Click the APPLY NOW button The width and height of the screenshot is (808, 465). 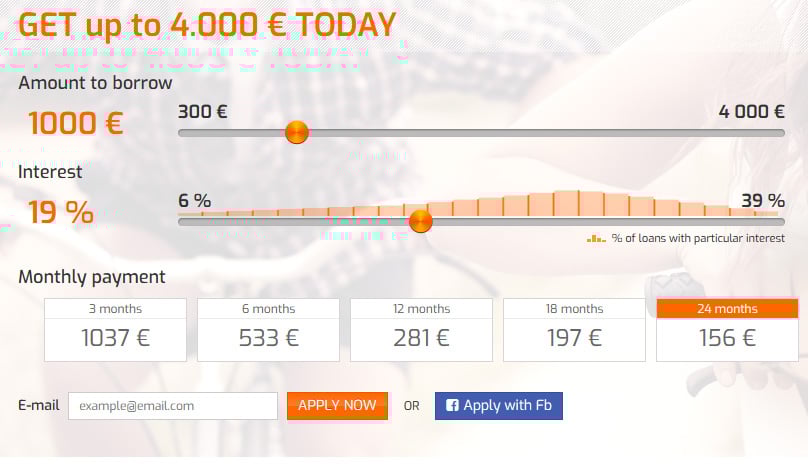click(338, 406)
